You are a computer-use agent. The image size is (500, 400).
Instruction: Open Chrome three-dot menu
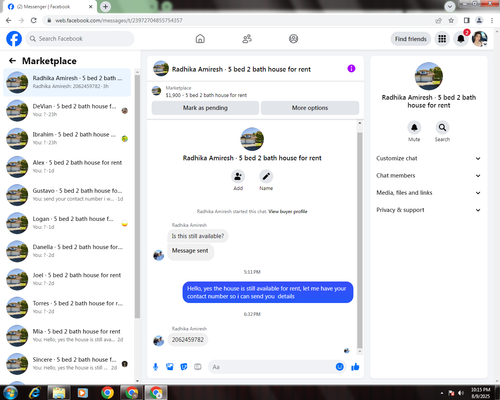click(x=492, y=20)
